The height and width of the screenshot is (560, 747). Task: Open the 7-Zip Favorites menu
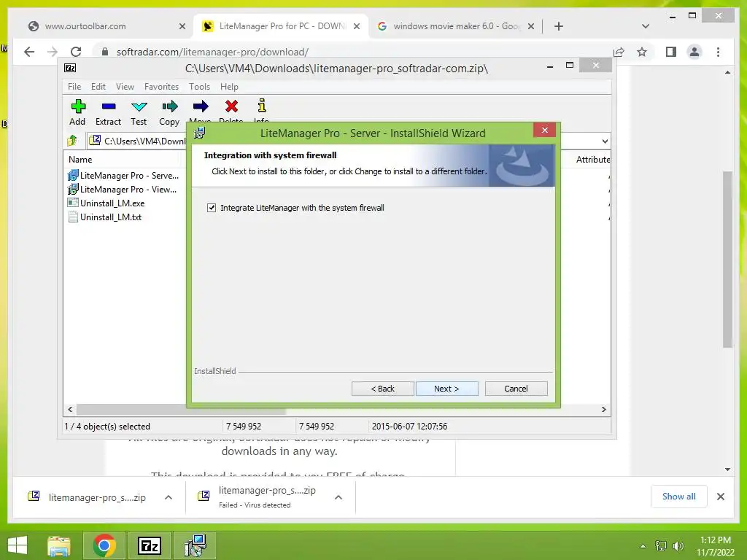pos(161,87)
